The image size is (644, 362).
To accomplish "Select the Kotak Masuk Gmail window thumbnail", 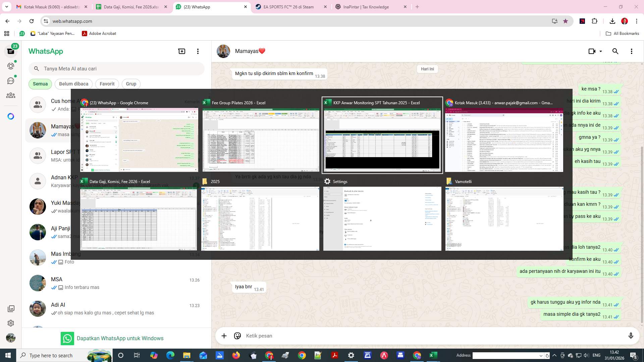I will tap(504, 141).
